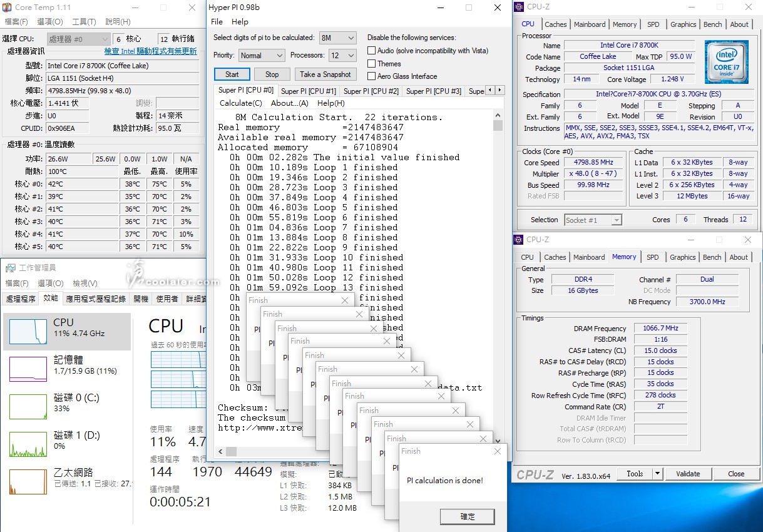This screenshot has width=763, height=532.
Task: Click the Core Speed value field in CPU-Z
Action: coord(595,163)
